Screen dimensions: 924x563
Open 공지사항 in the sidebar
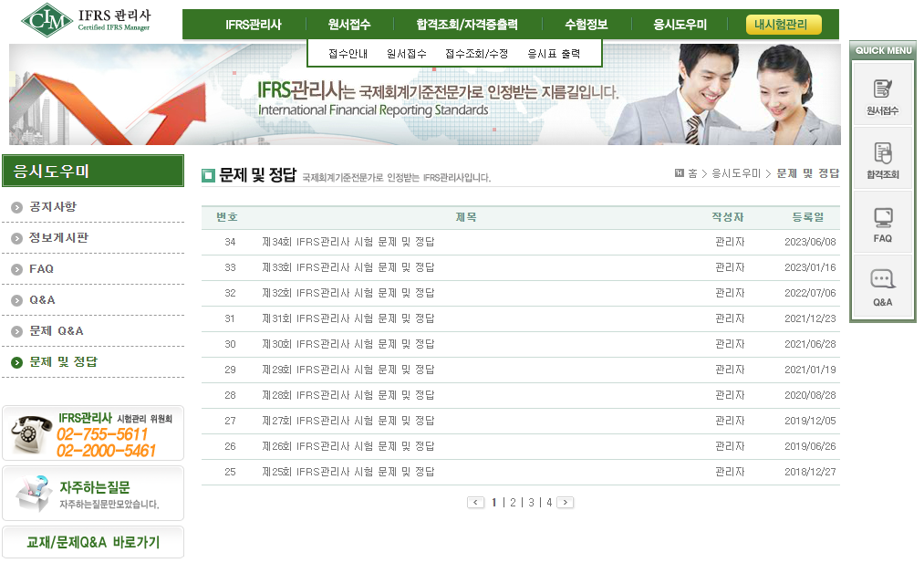53,207
